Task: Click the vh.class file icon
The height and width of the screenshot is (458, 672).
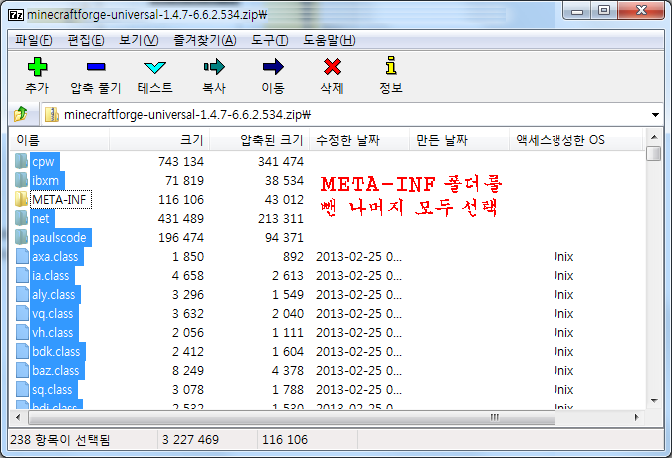Action: [22, 332]
